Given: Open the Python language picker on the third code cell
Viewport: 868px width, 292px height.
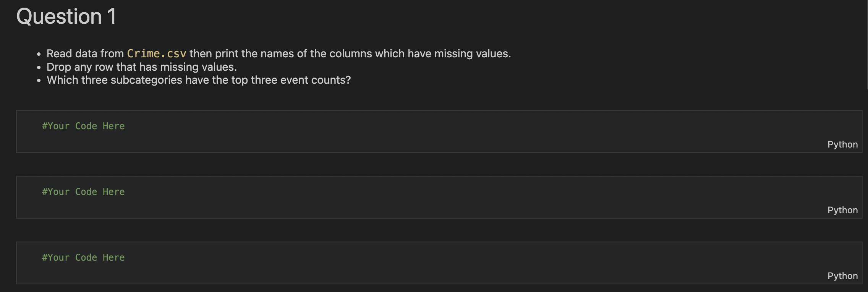Looking at the screenshot, I should pos(842,276).
